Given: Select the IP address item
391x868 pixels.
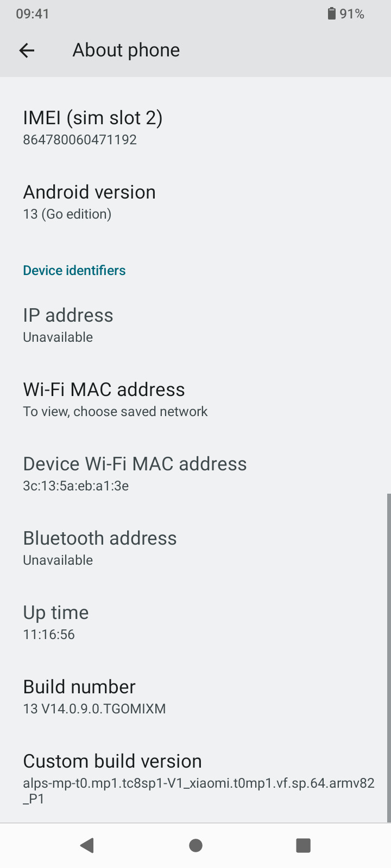Looking at the screenshot, I should tap(68, 325).
